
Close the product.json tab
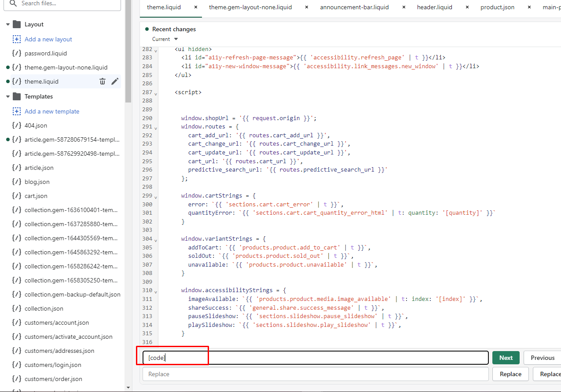[529, 7]
